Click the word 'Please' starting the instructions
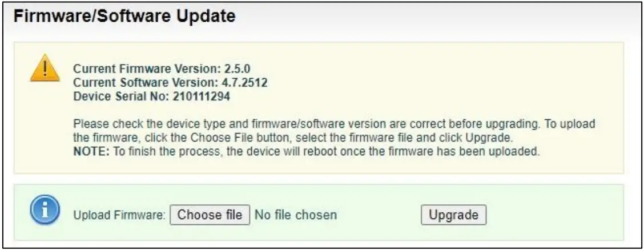Image resolution: width=644 pixels, height=250 pixels. pyautogui.click(x=88, y=123)
